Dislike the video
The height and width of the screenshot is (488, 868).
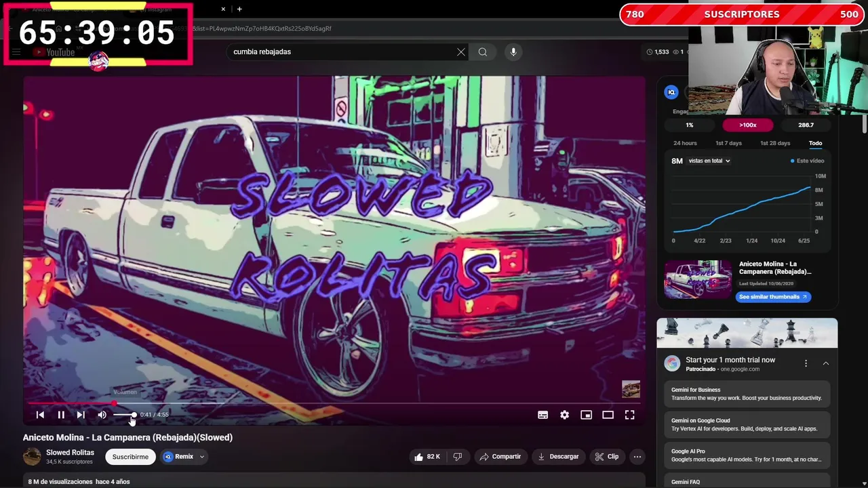[x=457, y=457]
